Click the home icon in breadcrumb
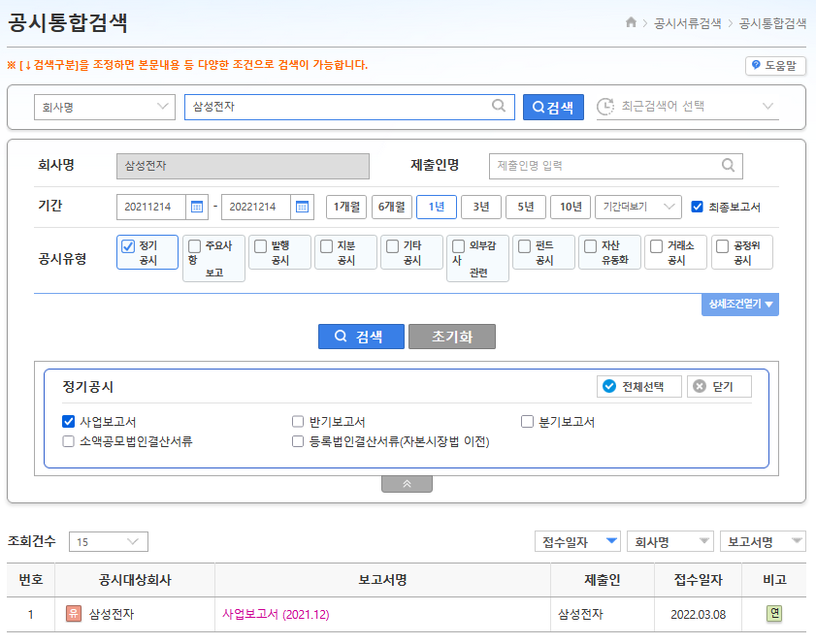Image resolution: width=816 pixels, height=644 pixels. coord(631,22)
